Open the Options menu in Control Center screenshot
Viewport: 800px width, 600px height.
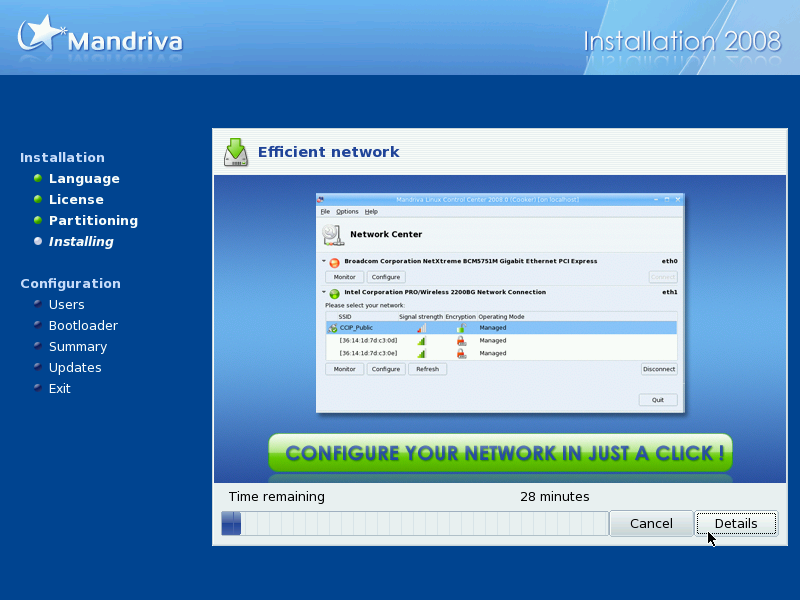tap(347, 212)
